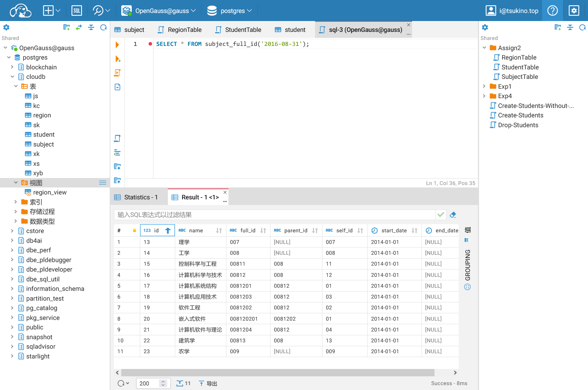Click the 导出 export button
This screenshot has width=588, height=390.
[208, 383]
